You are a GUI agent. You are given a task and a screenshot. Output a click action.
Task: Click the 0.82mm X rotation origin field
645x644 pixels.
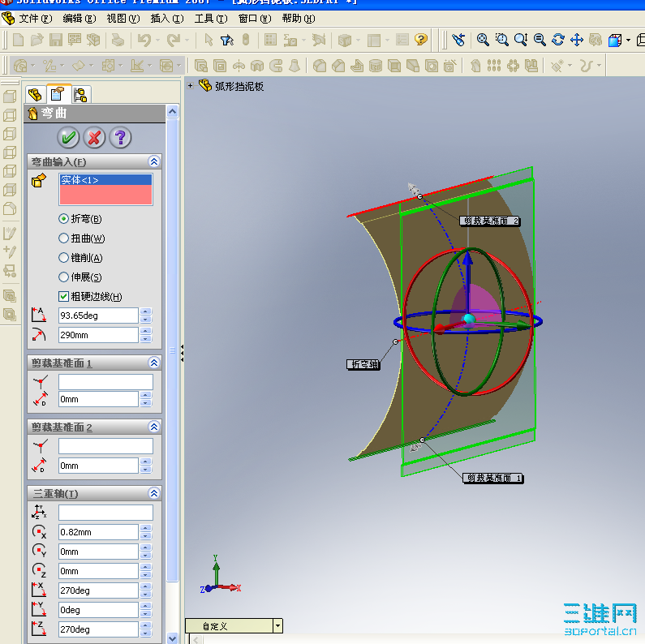pos(98,532)
